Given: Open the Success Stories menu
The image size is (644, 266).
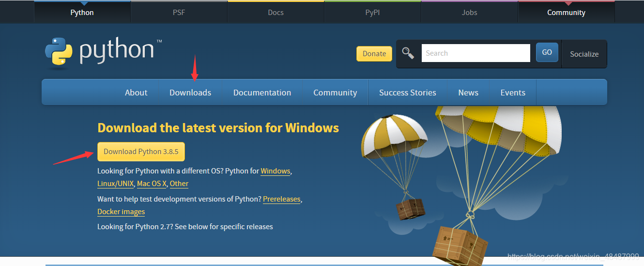Looking at the screenshot, I should coord(408,93).
